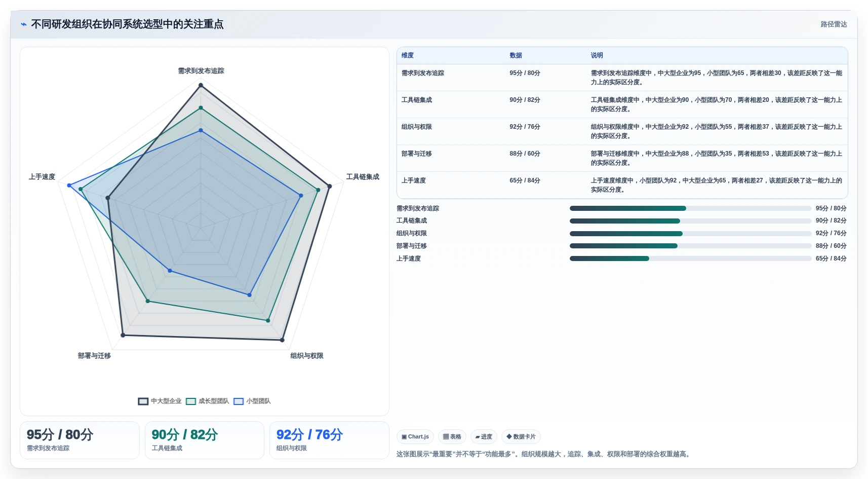The image size is (868, 479).
Task: Click the 部署与迁移 progress bar
Action: point(691,246)
